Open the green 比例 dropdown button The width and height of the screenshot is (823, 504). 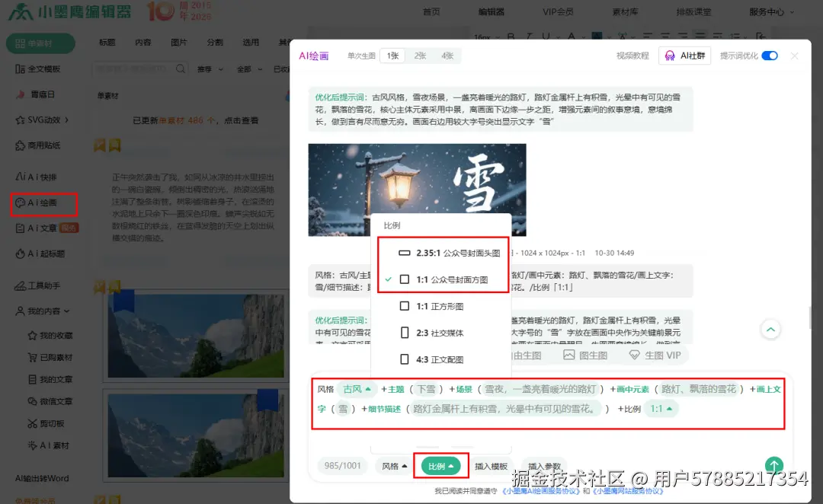click(x=441, y=466)
